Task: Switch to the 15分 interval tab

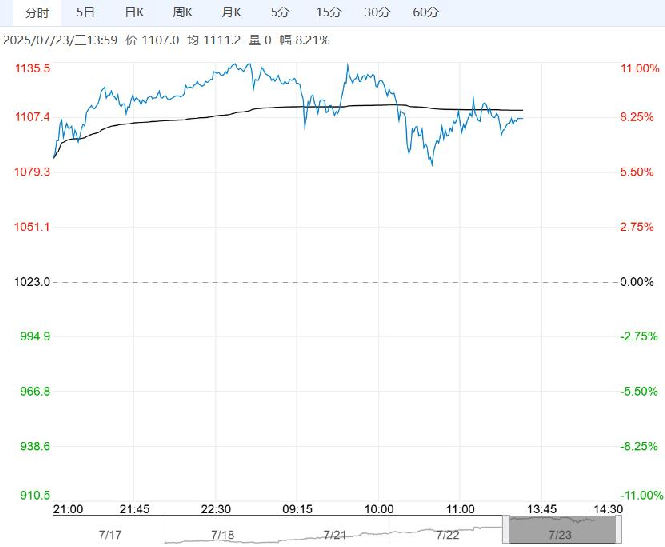Action: (328, 12)
